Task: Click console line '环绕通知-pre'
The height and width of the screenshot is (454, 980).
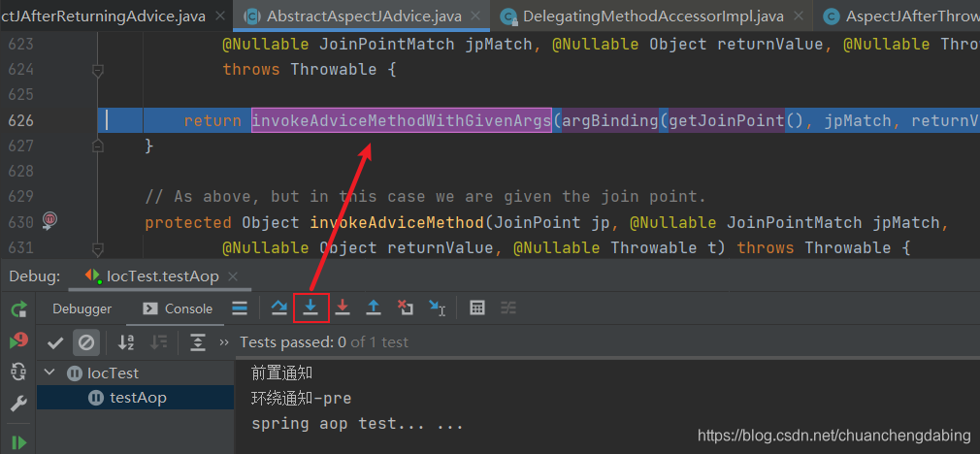Action: point(301,399)
